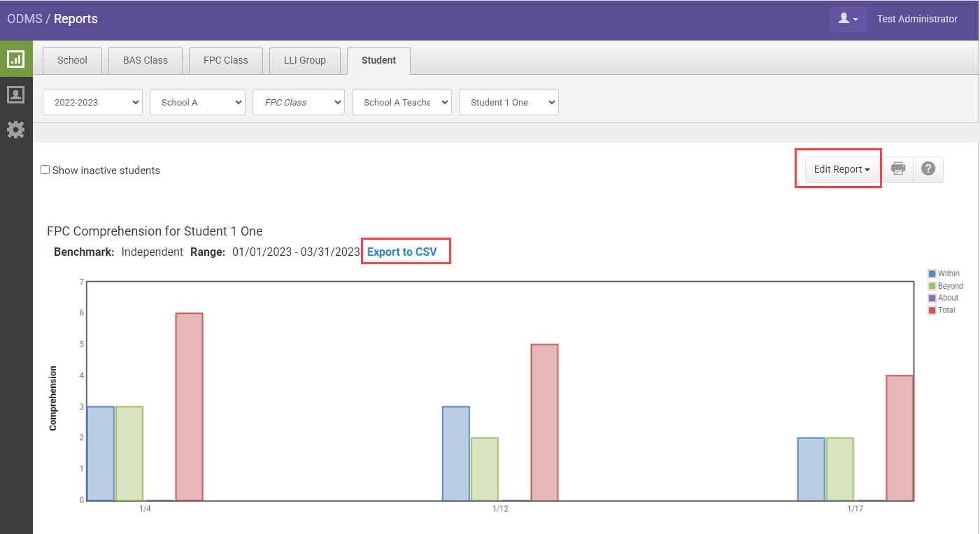Open the user profile sidebar icon
The width and height of the screenshot is (980, 534).
coord(15,94)
